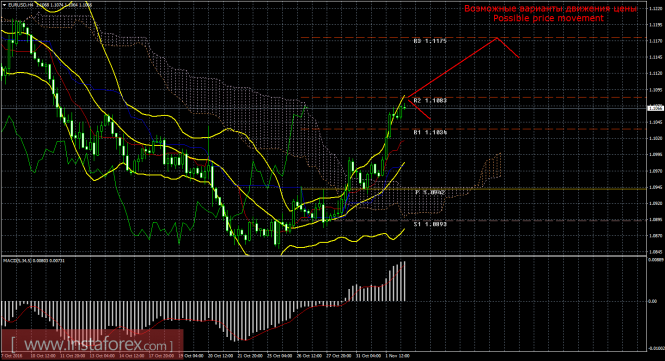Select the MACD indicator label in the lower pane
The height and width of the screenshot is (361, 665).
34,260
